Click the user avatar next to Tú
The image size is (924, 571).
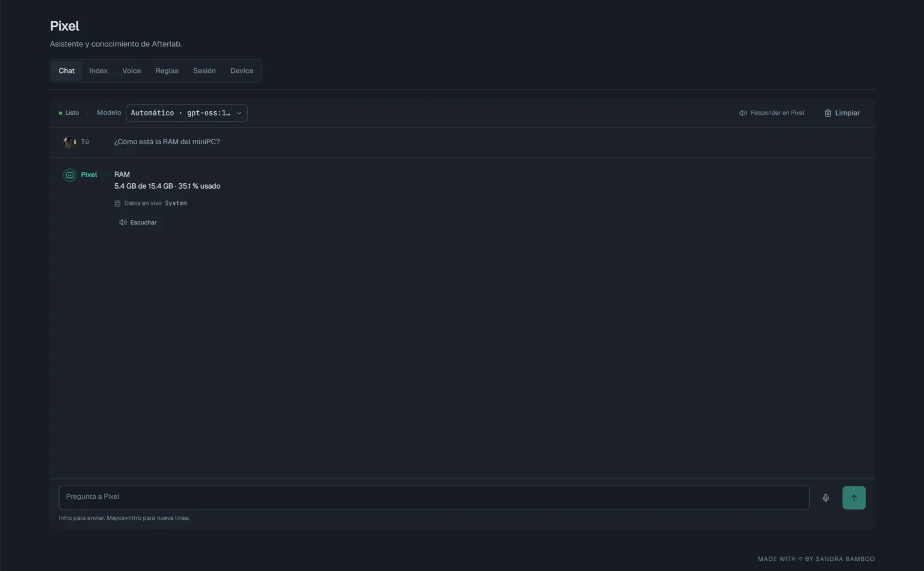tap(70, 142)
